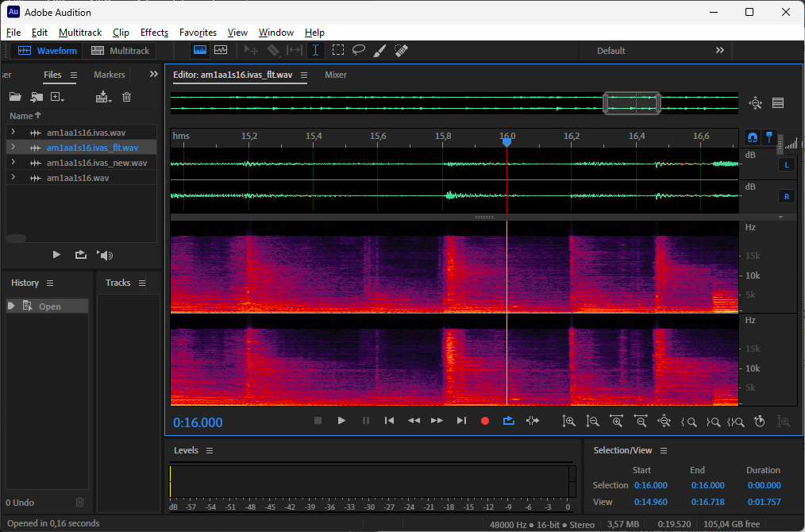
Task: Switch to Multitrack view
Action: point(121,51)
